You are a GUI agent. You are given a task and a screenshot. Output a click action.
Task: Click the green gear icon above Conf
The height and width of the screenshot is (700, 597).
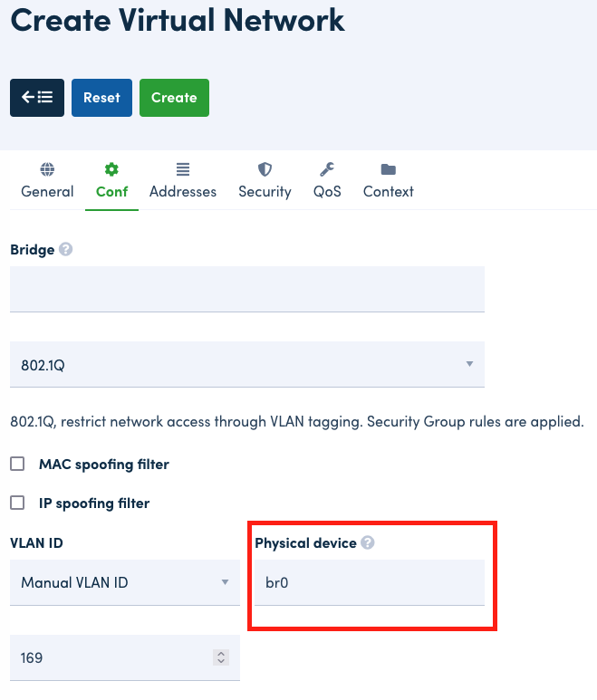111,169
